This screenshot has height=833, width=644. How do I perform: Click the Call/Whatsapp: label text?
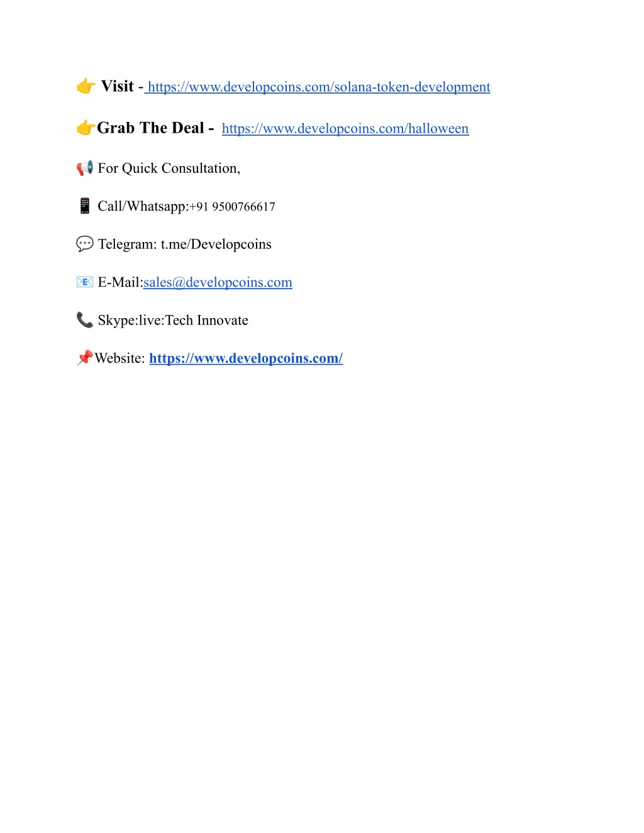pos(143,206)
